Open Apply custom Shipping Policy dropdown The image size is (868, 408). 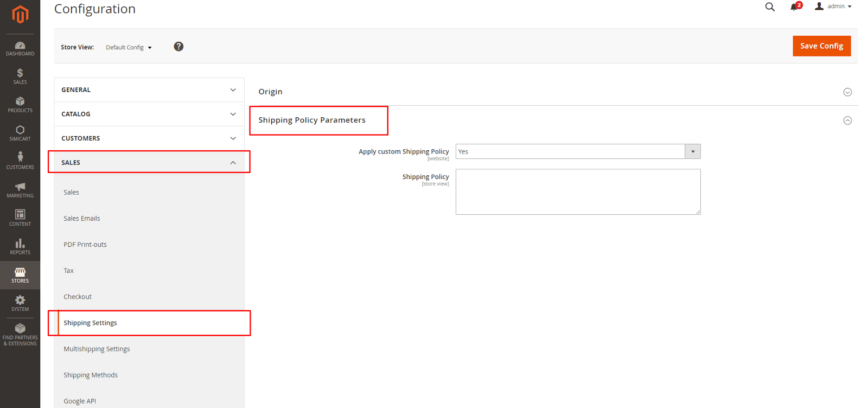[578, 151]
